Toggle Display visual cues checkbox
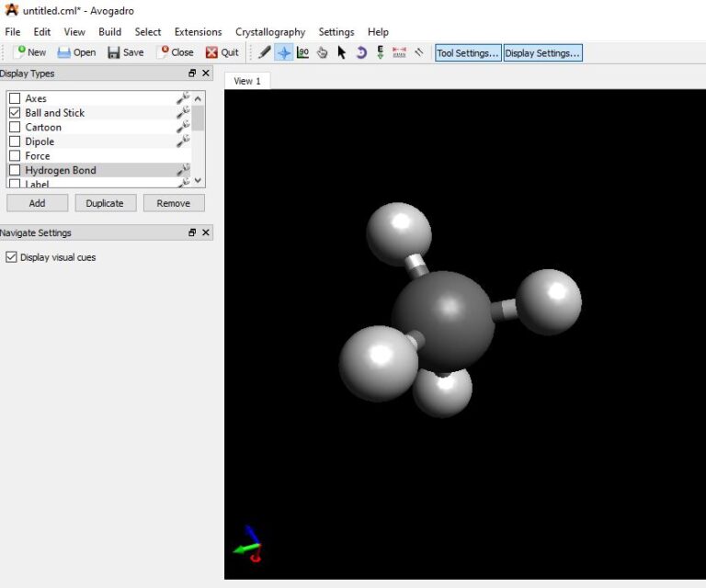Image resolution: width=706 pixels, height=588 pixels. [12, 257]
